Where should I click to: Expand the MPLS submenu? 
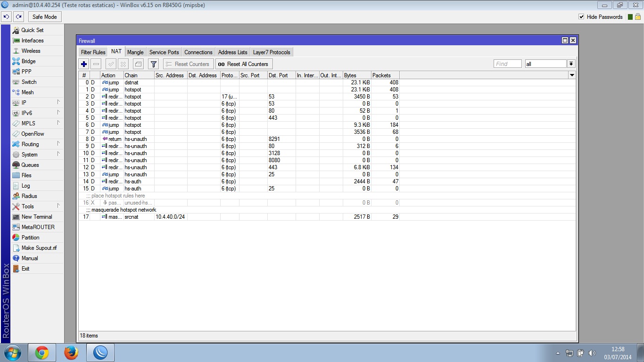[x=37, y=123]
